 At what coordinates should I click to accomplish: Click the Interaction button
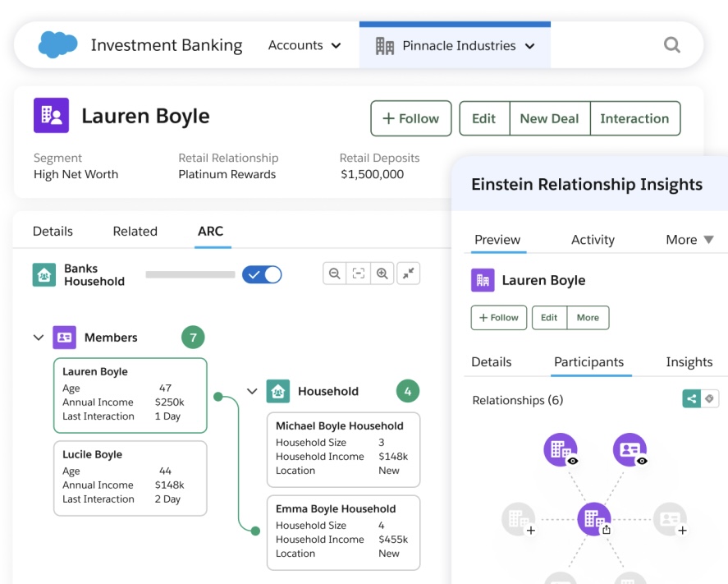(x=634, y=118)
